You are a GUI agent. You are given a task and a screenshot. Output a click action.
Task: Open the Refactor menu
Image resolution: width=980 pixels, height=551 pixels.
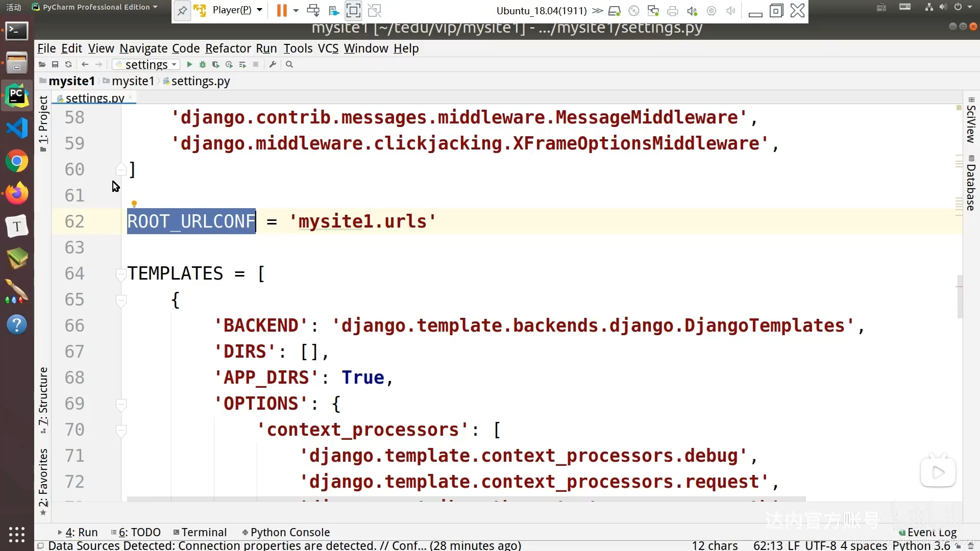click(228, 48)
